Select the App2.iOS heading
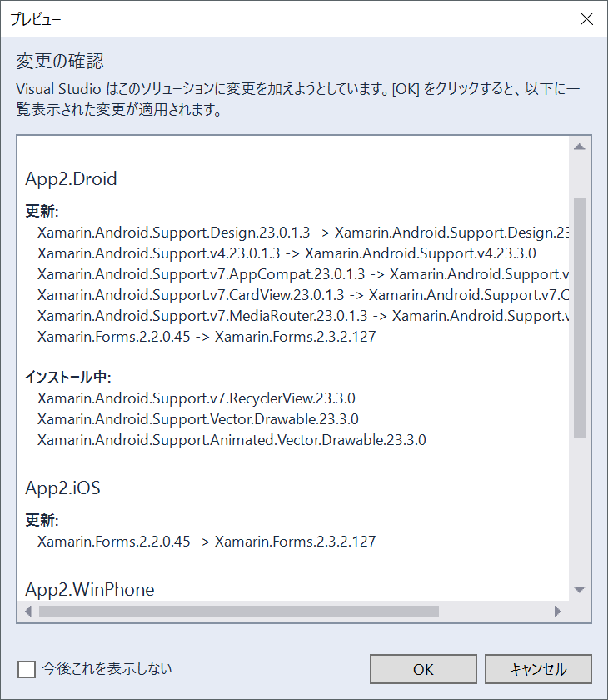This screenshot has height=700, width=608. (x=63, y=487)
